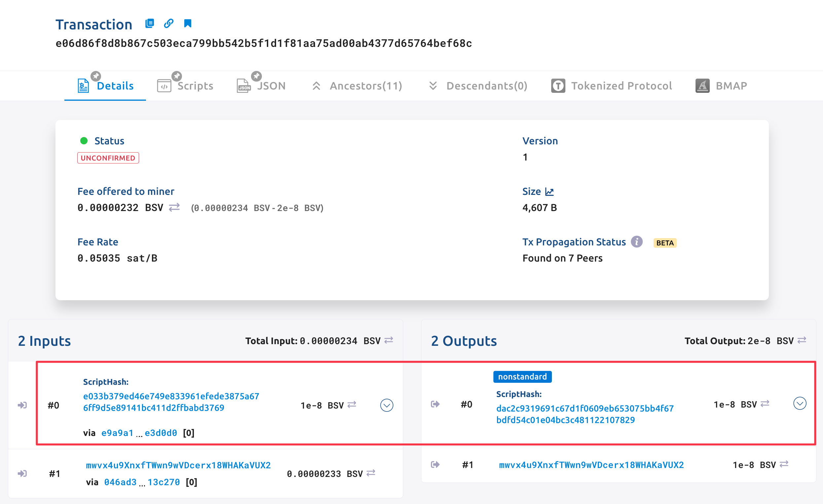Image resolution: width=823 pixels, height=504 pixels.
Task: Open the Ancestors(11) tab
Action: pyautogui.click(x=357, y=86)
